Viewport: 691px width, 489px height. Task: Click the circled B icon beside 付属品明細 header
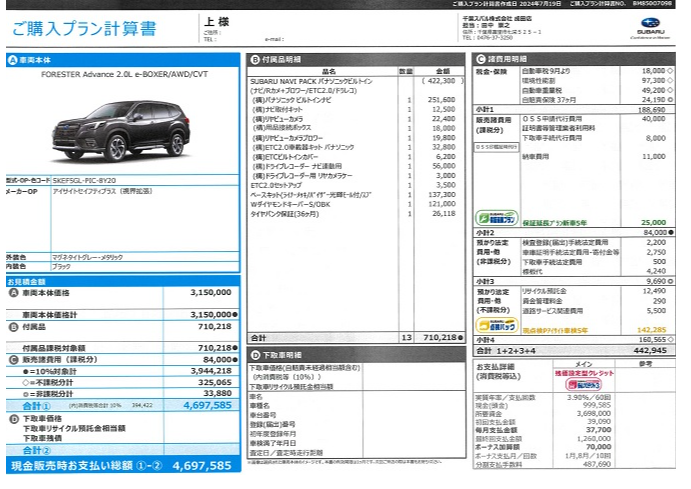(x=255, y=59)
